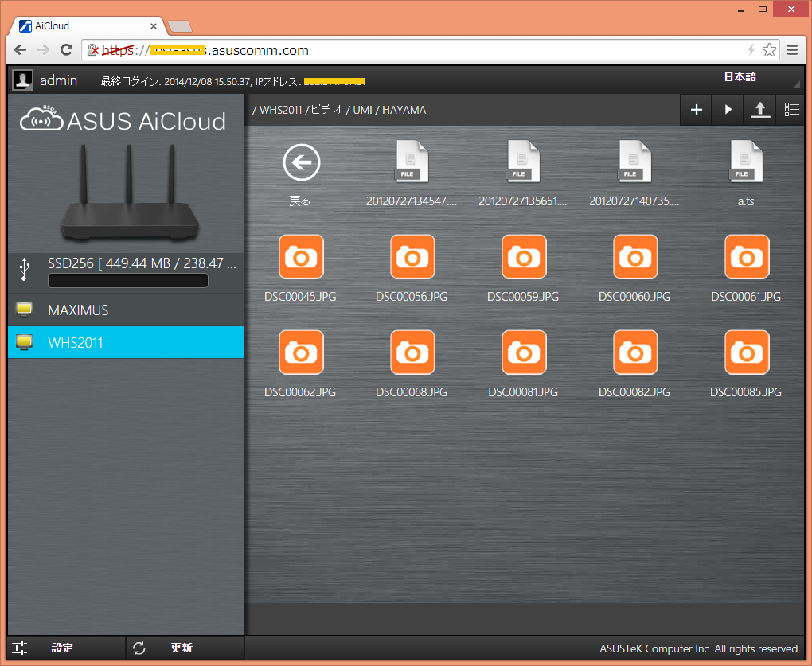Click the browser forward button
The height and width of the screenshot is (666, 812).
[x=44, y=49]
